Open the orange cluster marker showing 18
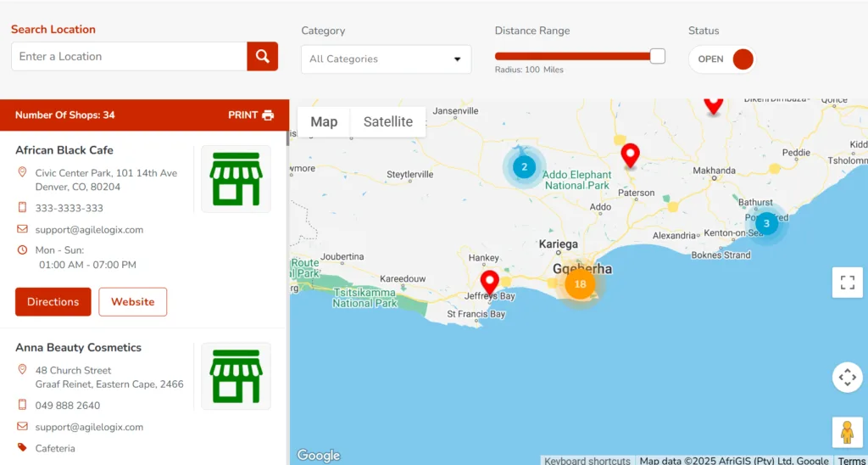868x465 pixels. point(580,284)
